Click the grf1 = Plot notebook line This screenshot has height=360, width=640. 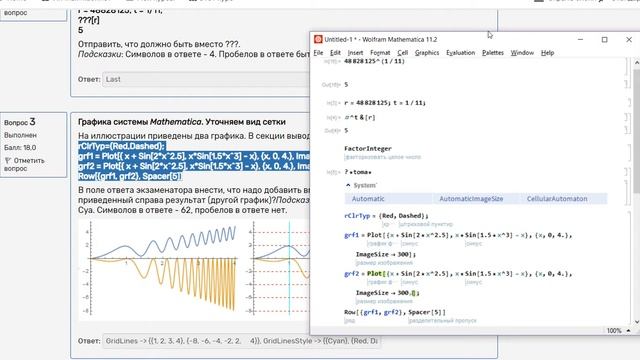458,235
